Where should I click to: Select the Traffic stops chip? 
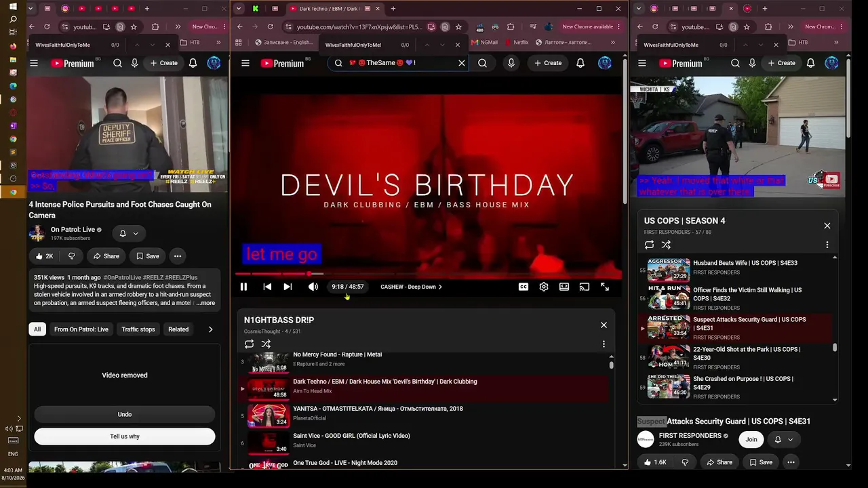[138, 329]
